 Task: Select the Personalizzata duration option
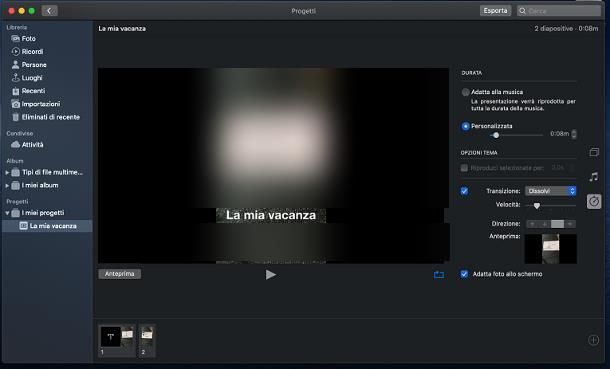click(x=465, y=126)
